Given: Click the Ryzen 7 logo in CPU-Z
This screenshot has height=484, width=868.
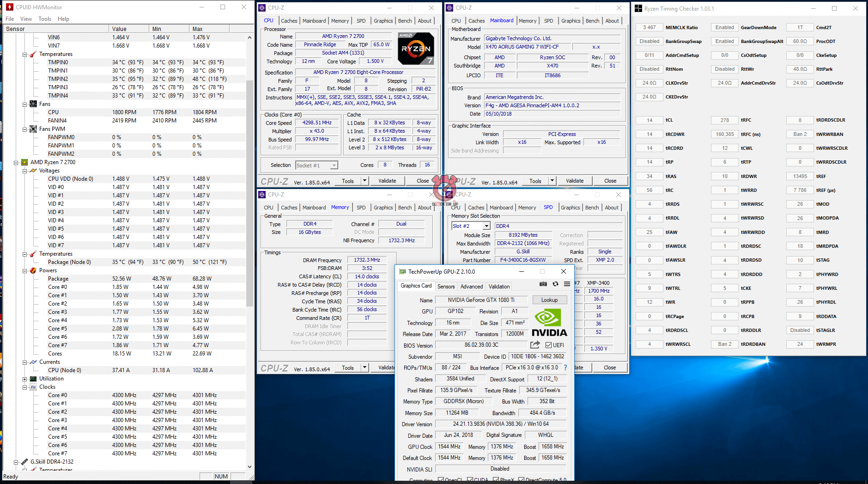Looking at the screenshot, I should coord(416,48).
